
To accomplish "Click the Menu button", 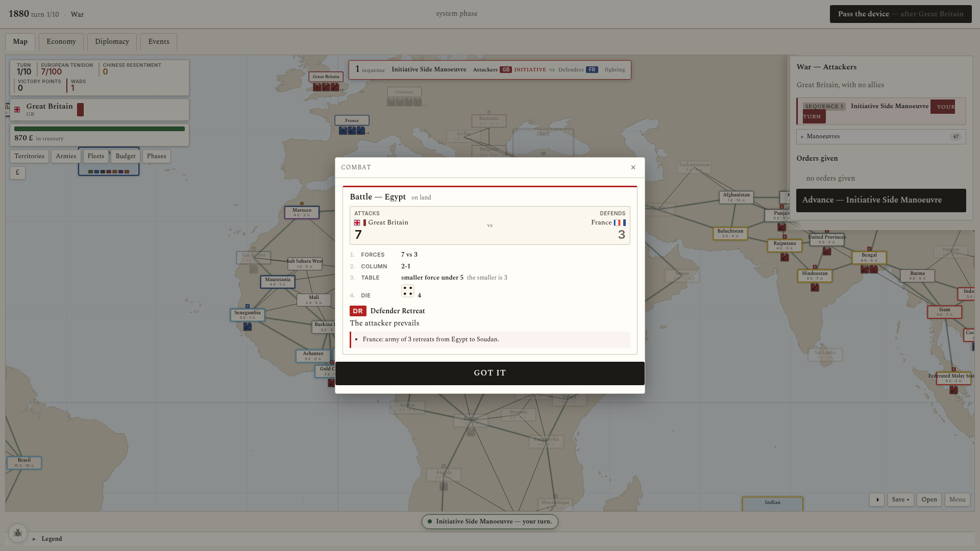I will tap(957, 499).
